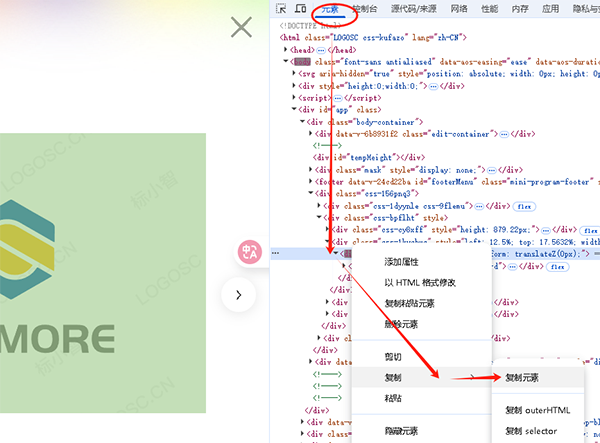Switch to the 网络 tab
This screenshot has width=600, height=443.
(459, 9)
